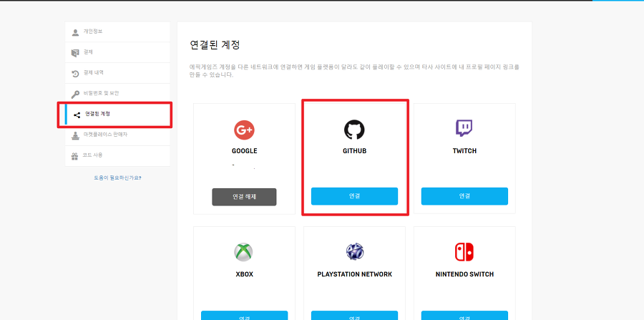Image resolution: width=644 pixels, height=320 pixels.
Task: Click the key icon for 비밀번호 및 보안
Action: pos(75,94)
